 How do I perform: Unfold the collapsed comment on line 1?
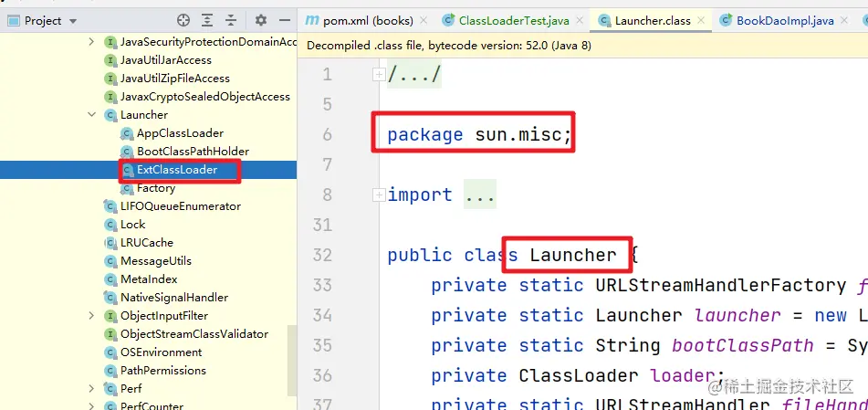tap(379, 75)
